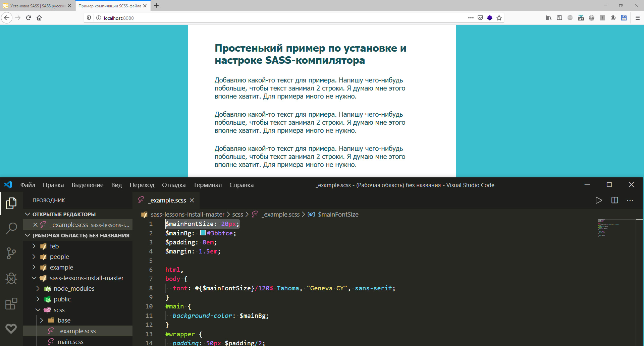
Task: Split the editor to the right
Action: pos(614,200)
